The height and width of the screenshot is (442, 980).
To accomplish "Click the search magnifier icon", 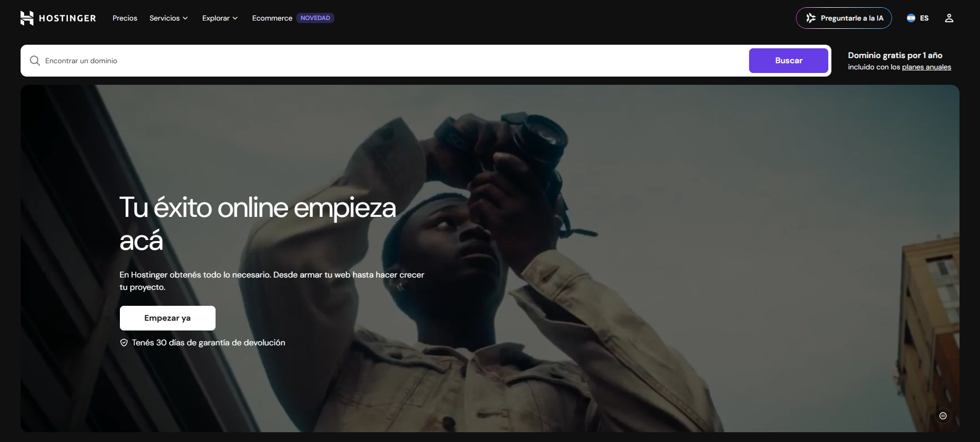I will [34, 61].
